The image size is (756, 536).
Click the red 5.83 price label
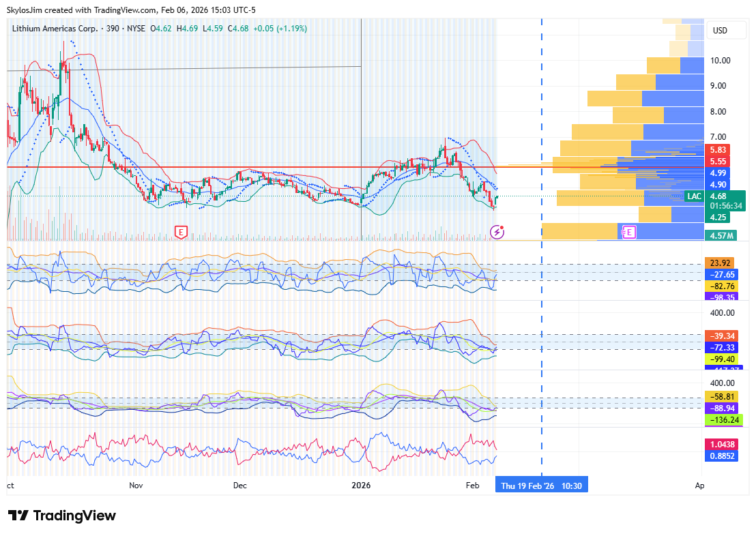point(717,150)
